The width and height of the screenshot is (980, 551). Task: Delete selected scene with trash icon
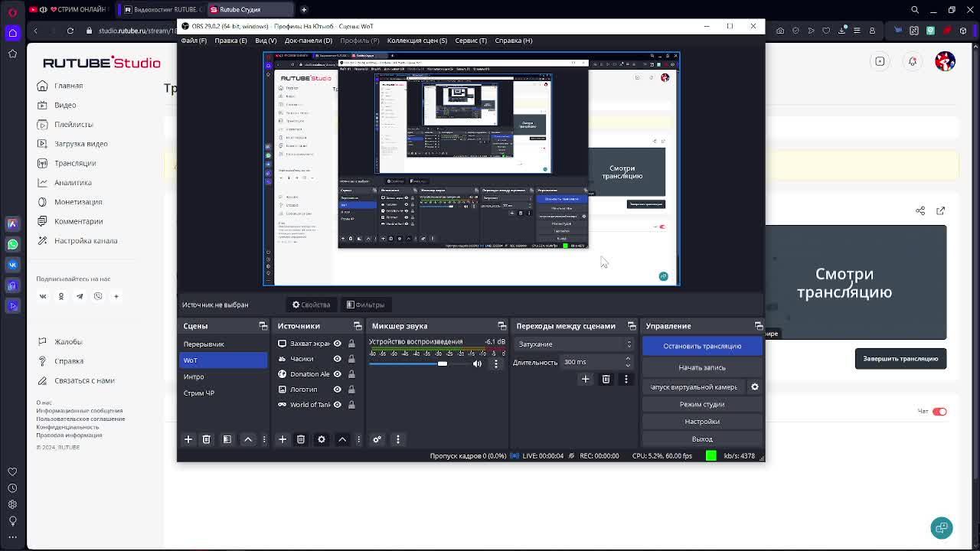coord(207,439)
